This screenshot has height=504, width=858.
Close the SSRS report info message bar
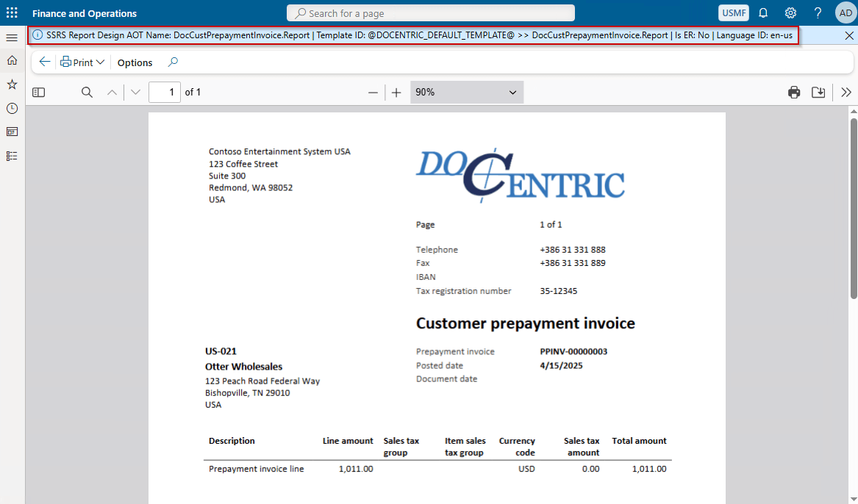848,35
